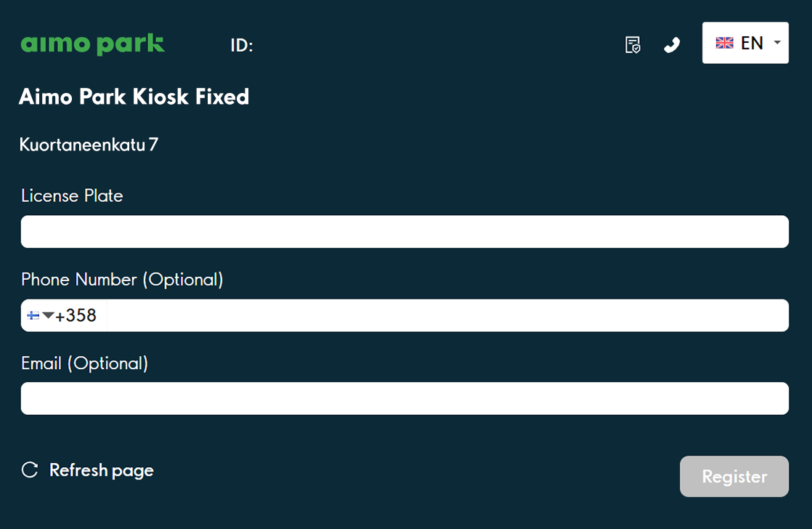The width and height of the screenshot is (812, 529).
Task: Click the Refresh page link text
Action: click(101, 470)
